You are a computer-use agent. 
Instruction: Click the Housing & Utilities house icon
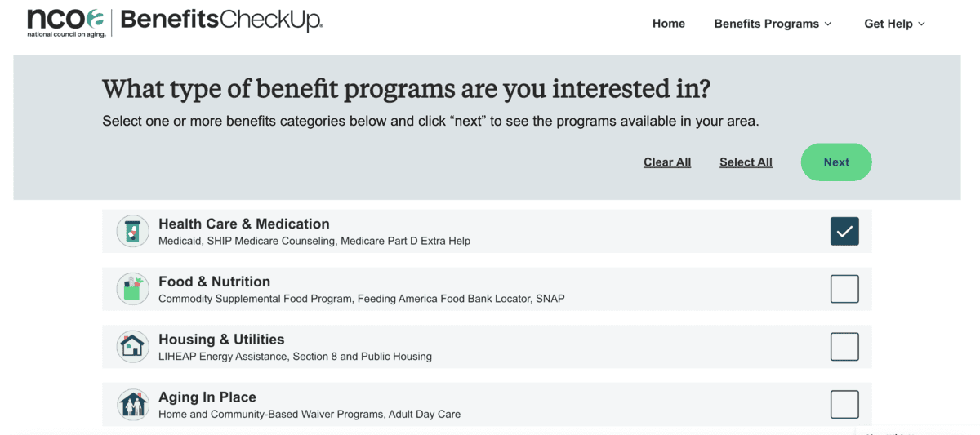pos(132,347)
